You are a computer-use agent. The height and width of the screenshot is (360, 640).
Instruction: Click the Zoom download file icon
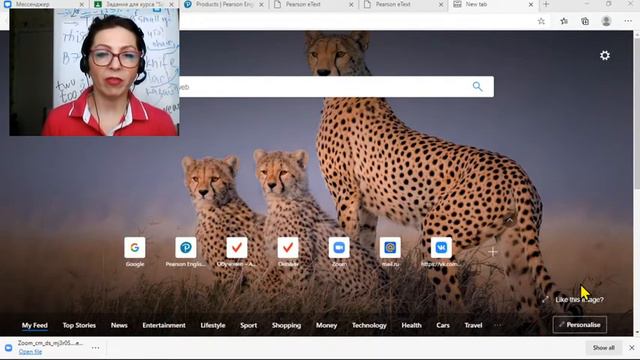click(9, 348)
